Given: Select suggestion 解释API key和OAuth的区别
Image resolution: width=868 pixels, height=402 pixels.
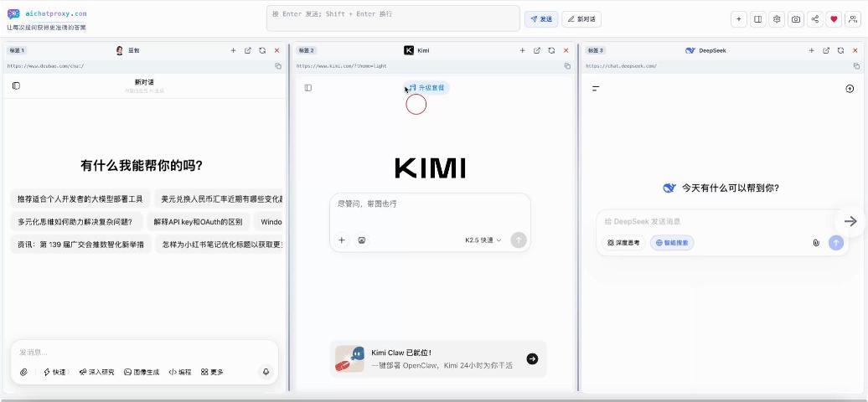Looking at the screenshot, I should coord(199,222).
